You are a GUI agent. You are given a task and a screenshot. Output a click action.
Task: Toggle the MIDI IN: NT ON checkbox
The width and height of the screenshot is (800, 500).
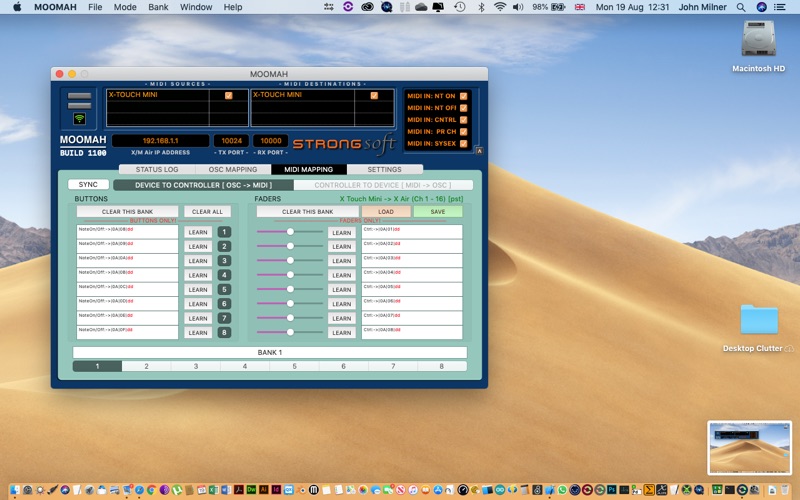pos(463,95)
